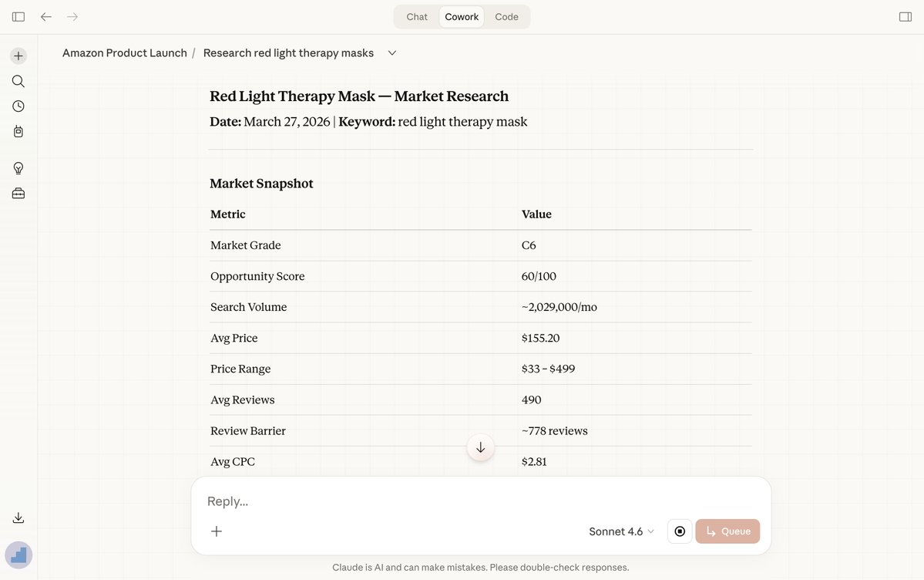Click the Date and Keyword line
Screen dimensions: 924x580
[368, 122]
